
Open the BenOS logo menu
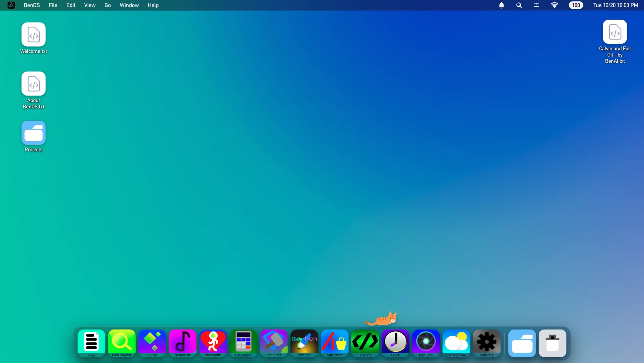pyautogui.click(x=11, y=5)
